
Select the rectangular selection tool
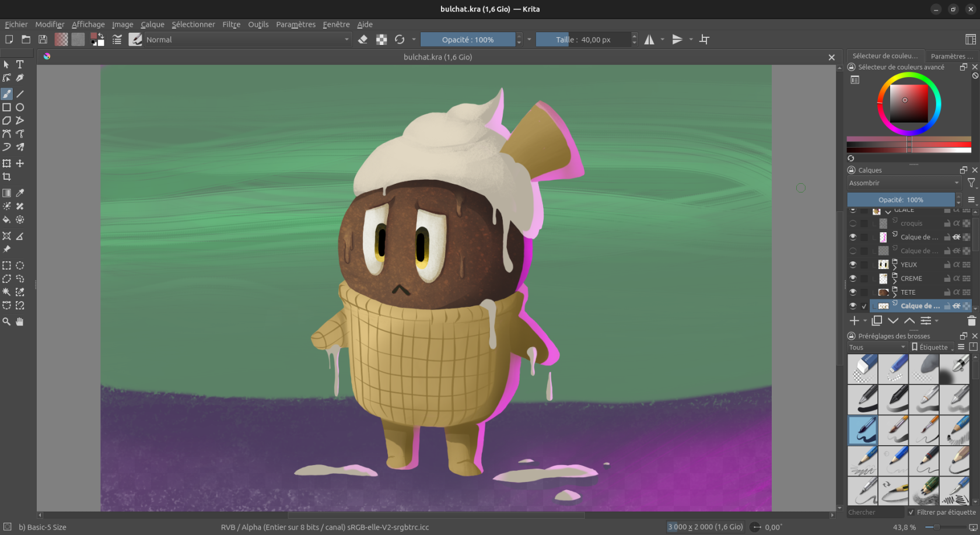click(x=6, y=265)
